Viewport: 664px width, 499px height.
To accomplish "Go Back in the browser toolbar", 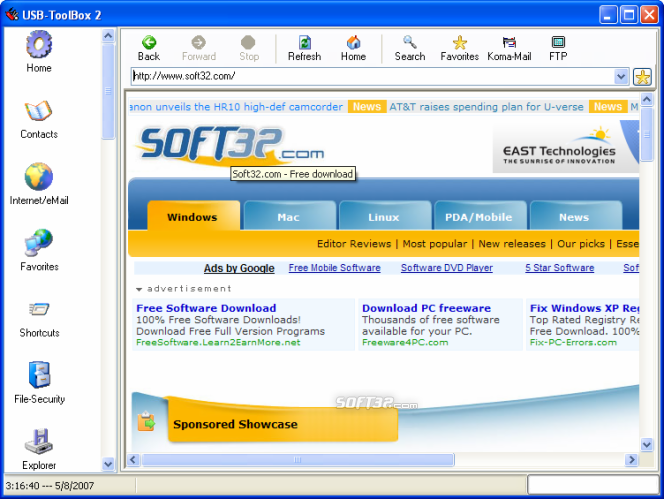I will point(149,48).
